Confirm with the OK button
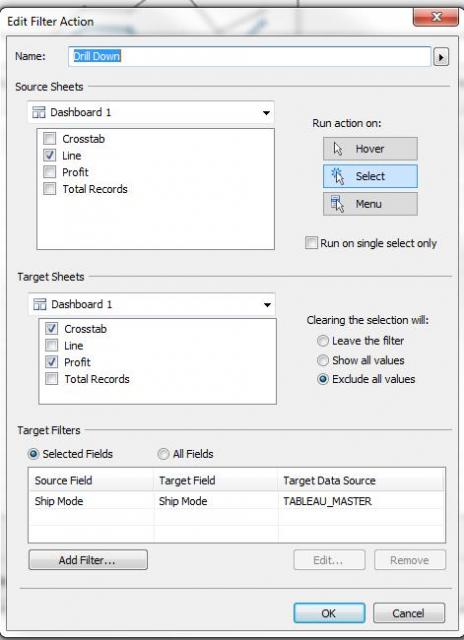 [329, 613]
